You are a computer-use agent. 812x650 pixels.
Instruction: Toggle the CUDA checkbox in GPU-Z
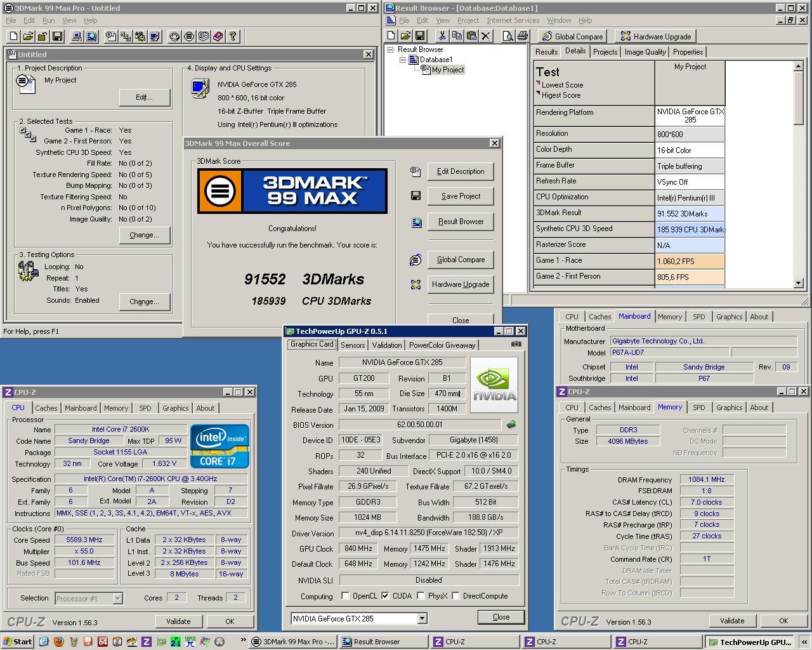point(385,596)
